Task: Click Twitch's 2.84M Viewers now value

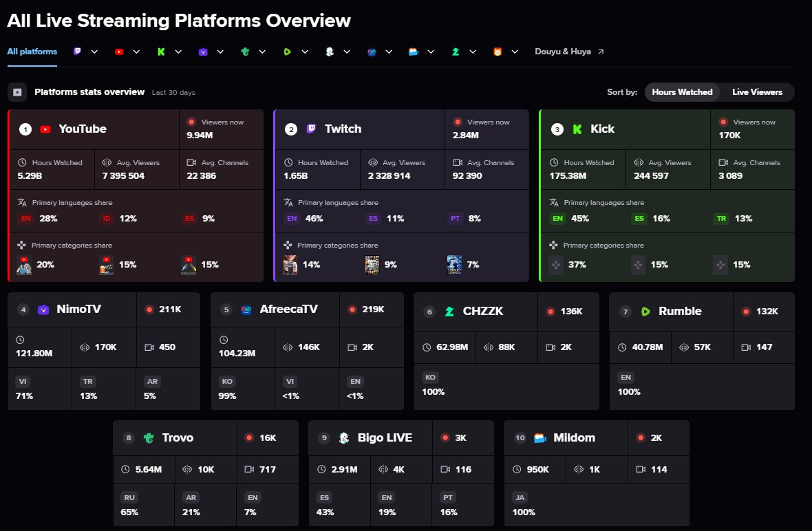Action: coord(466,135)
